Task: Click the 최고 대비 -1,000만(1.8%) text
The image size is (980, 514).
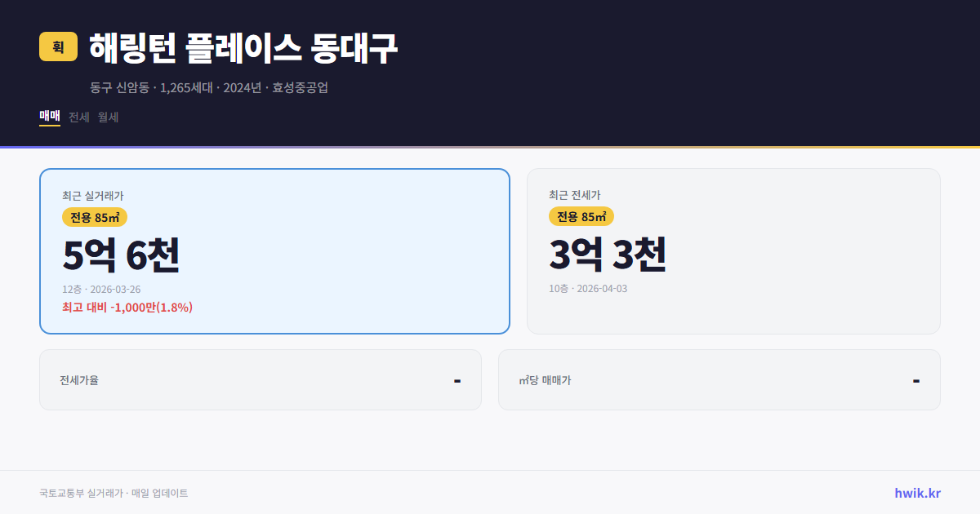Action: coord(127,307)
